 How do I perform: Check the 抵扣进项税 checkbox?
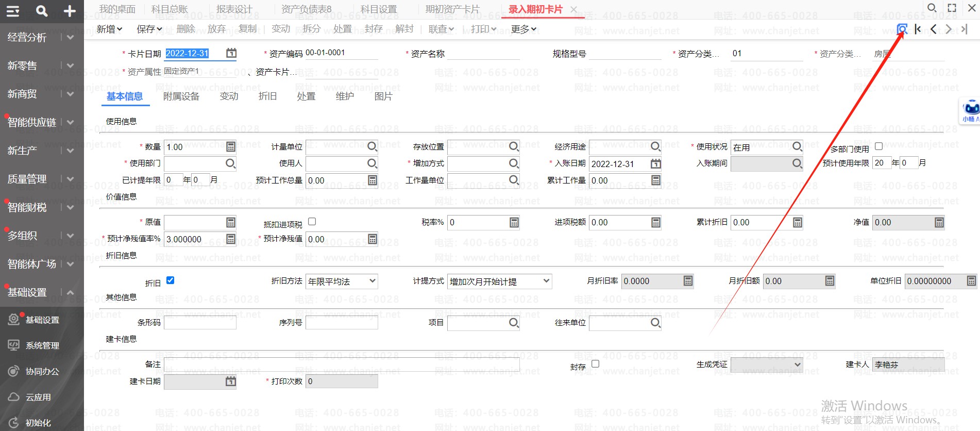pyautogui.click(x=312, y=222)
